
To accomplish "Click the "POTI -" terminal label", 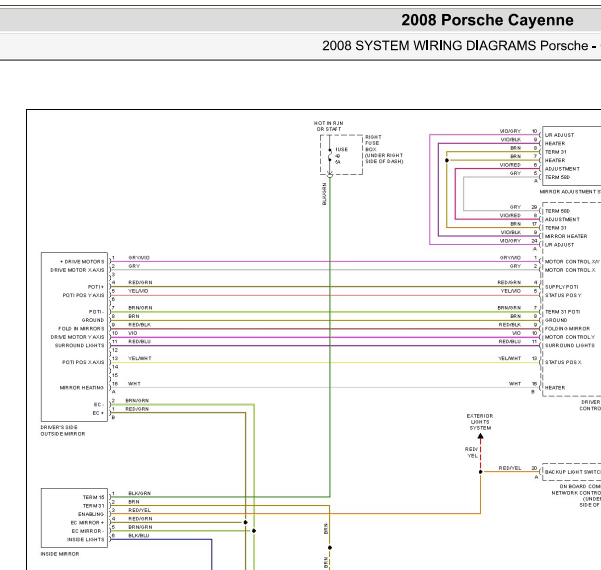I will click(97, 312).
